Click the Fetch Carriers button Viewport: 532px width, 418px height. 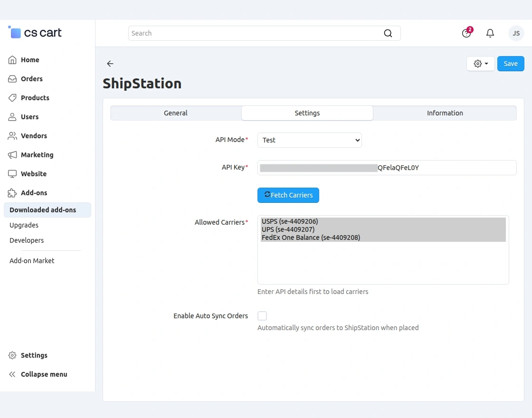pos(288,195)
